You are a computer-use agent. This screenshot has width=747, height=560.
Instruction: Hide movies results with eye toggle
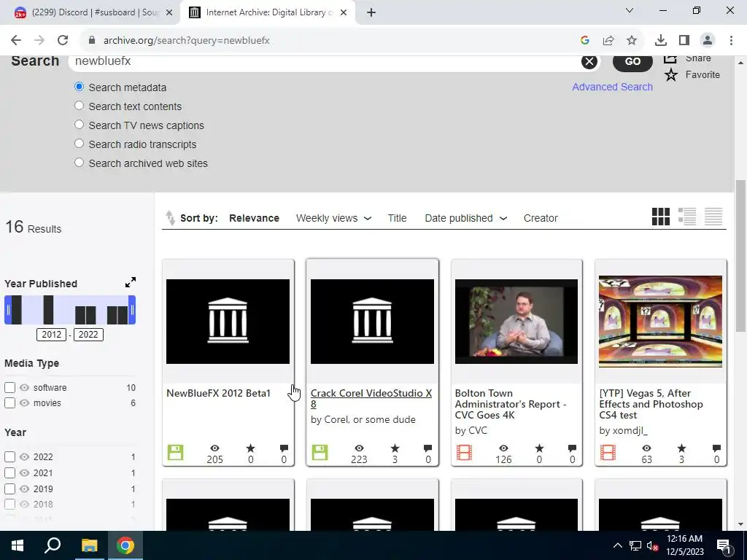click(24, 402)
